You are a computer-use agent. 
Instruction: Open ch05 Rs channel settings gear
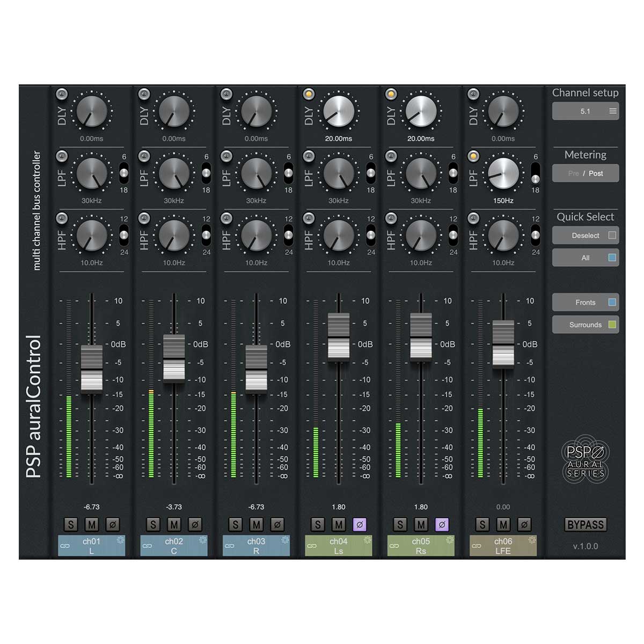tap(450, 540)
